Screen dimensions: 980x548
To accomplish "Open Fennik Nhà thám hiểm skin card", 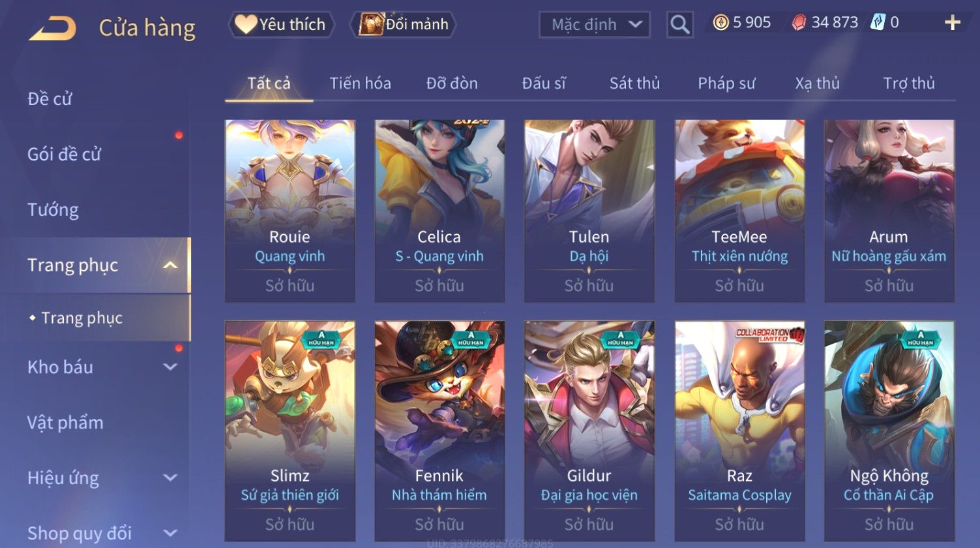I will [x=439, y=431].
